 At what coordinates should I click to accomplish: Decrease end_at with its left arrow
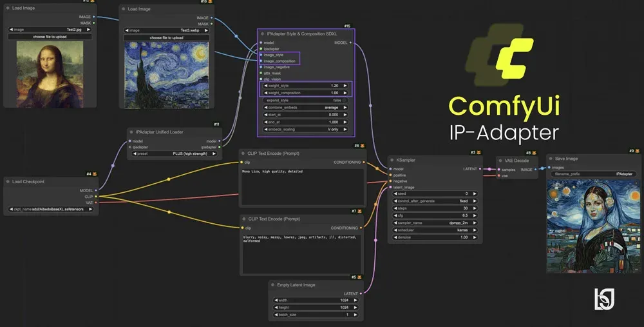click(x=266, y=122)
